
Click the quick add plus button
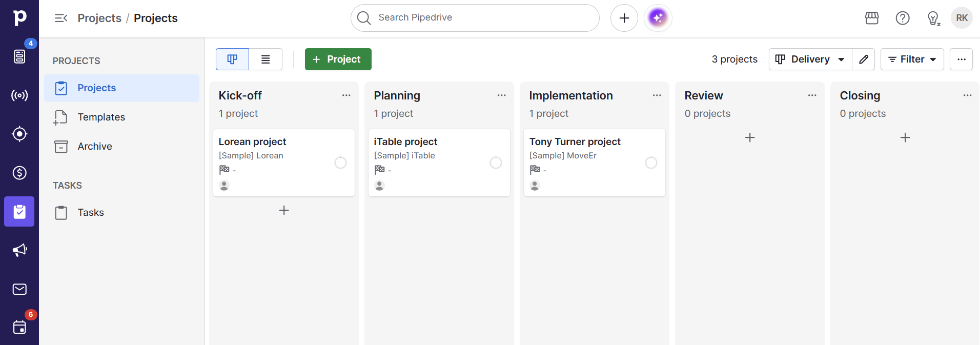coord(624,18)
